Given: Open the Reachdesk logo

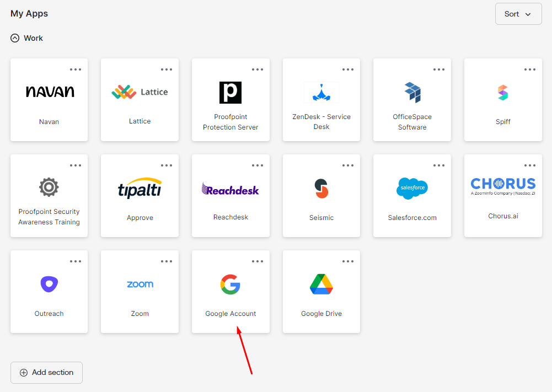Looking at the screenshot, I should pos(231,189).
